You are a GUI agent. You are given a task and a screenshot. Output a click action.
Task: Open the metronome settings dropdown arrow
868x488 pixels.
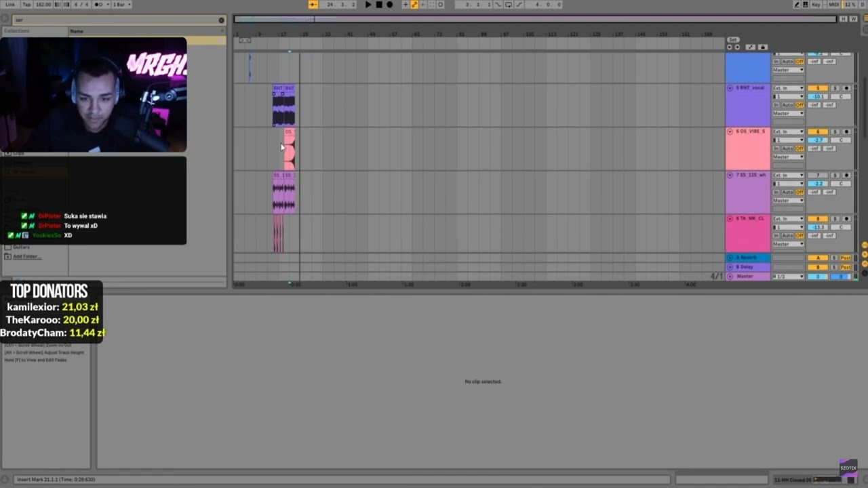click(108, 5)
